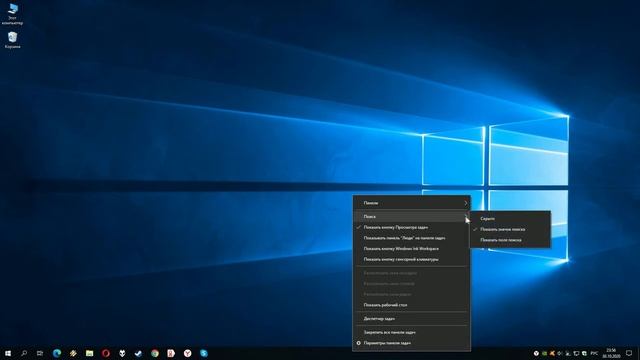Toggle 'Показать кнопку Просмотра задач' checked item
The height and width of the screenshot is (360, 640).
(x=411, y=227)
